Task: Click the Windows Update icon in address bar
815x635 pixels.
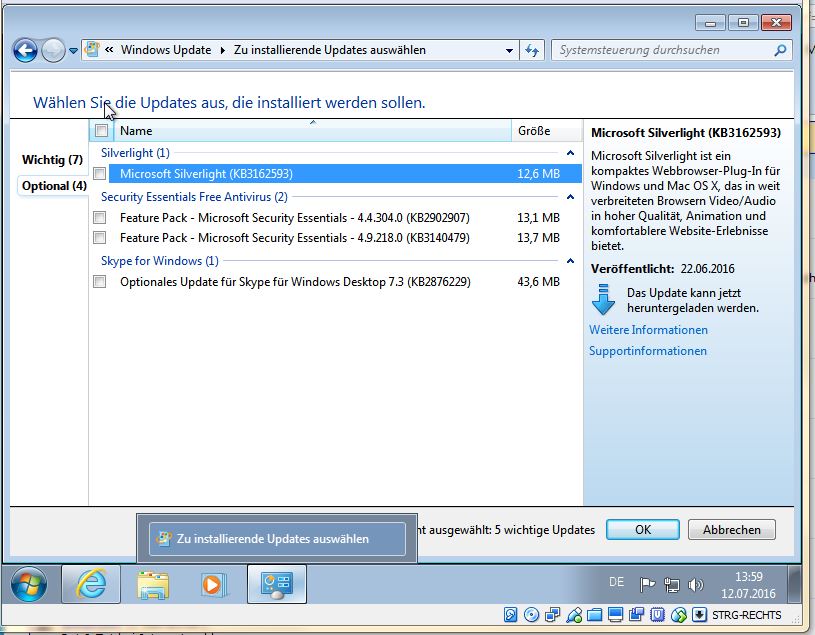Action: (x=92, y=49)
